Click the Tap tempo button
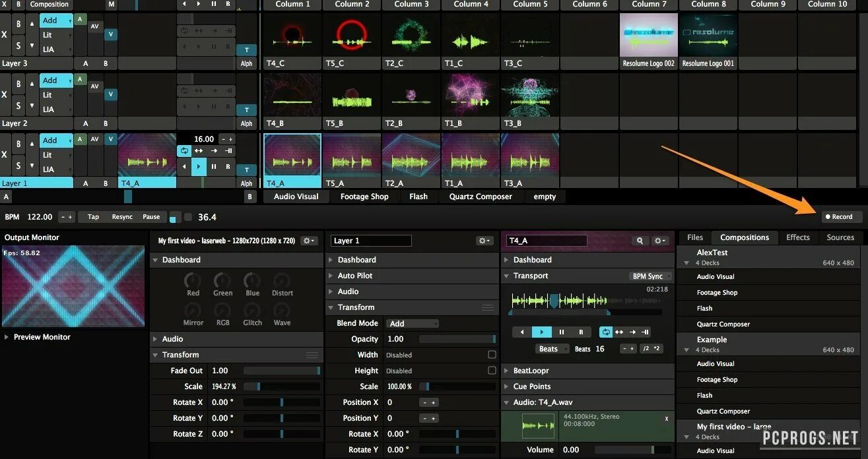 tap(93, 217)
